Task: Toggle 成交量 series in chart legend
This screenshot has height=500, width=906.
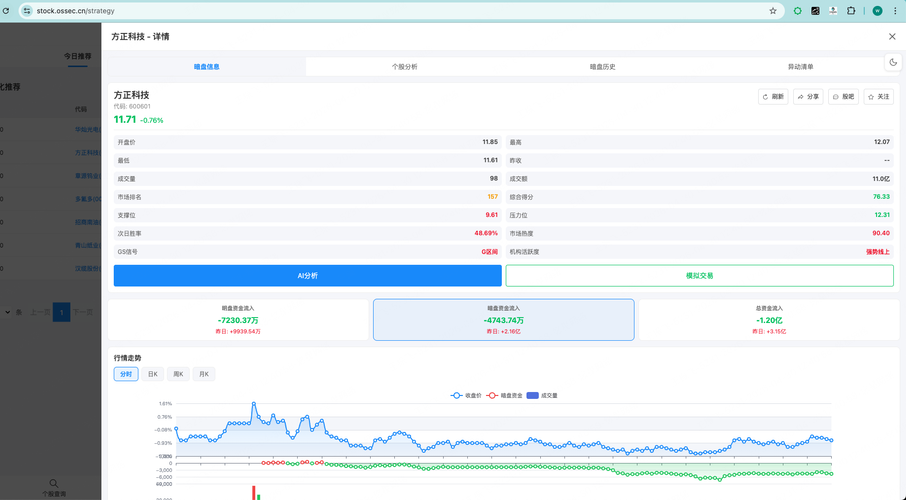Action: tap(542, 395)
